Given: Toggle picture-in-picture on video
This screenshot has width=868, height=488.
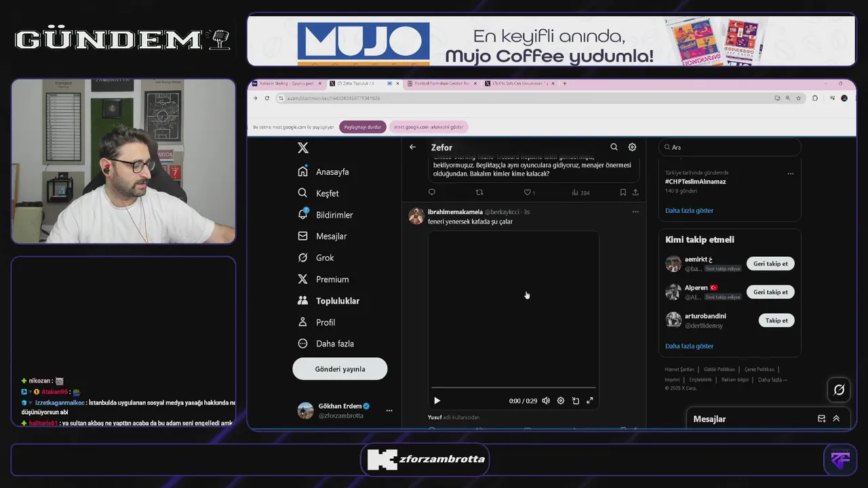Looking at the screenshot, I should pyautogui.click(x=575, y=401).
